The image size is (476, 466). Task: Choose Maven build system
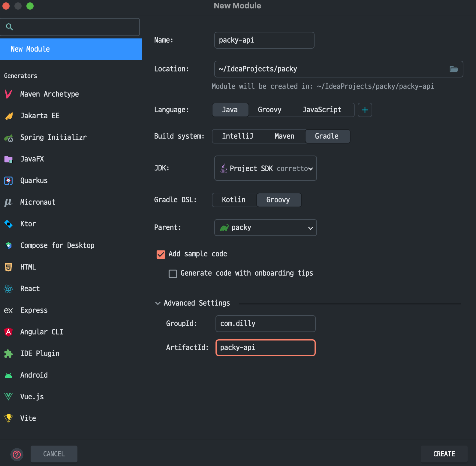click(x=284, y=136)
